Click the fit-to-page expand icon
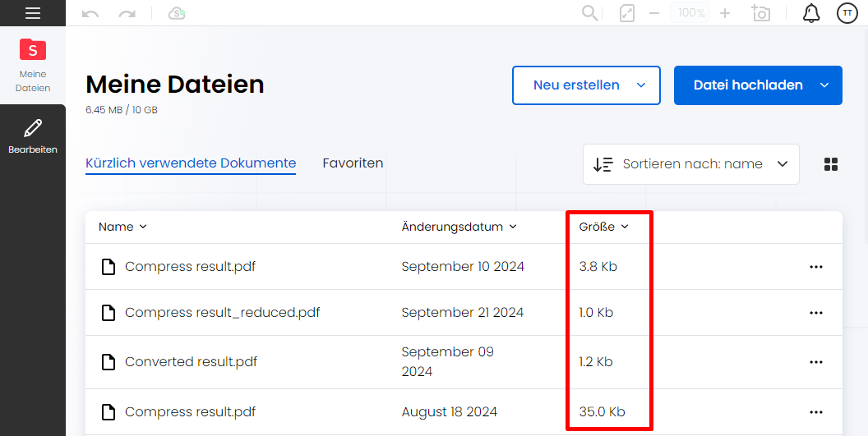 click(626, 13)
